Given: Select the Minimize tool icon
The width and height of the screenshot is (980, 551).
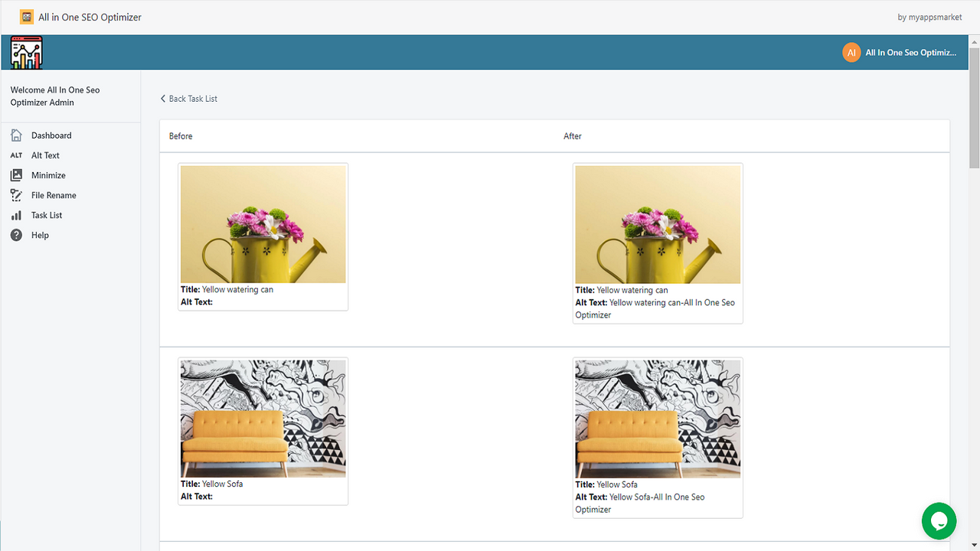Looking at the screenshot, I should point(16,175).
